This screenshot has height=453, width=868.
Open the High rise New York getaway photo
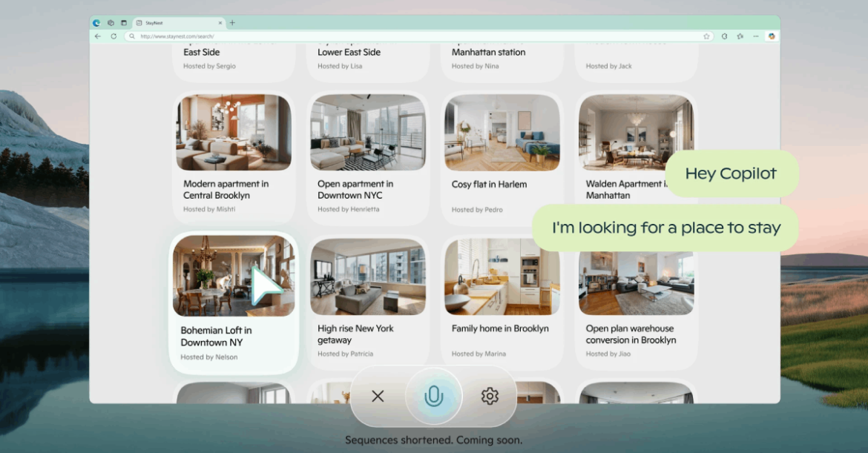368,277
